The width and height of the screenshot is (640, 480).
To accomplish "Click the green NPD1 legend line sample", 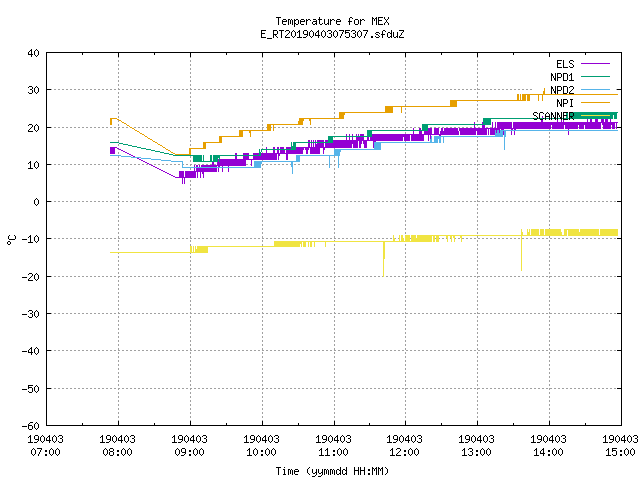I will [x=596, y=76].
